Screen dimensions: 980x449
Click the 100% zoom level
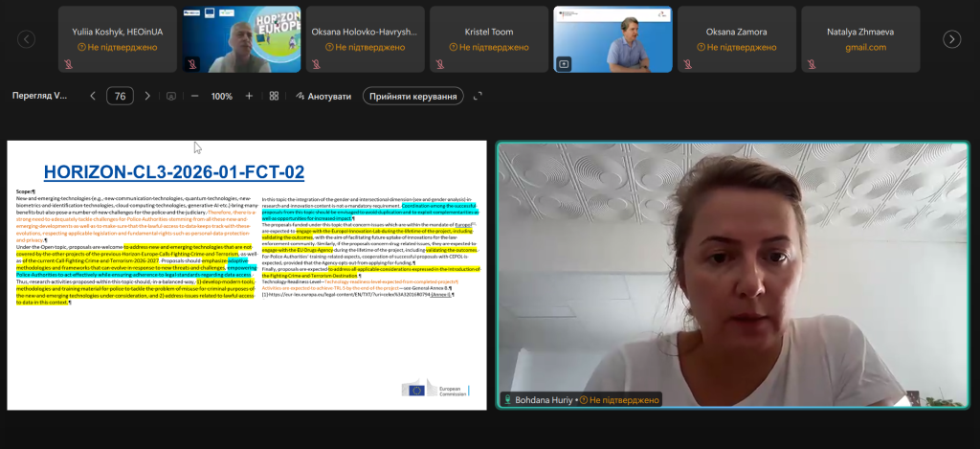pos(222,97)
